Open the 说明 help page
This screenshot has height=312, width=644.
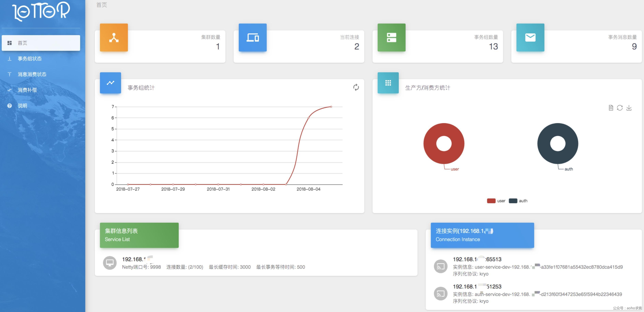click(x=22, y=106)
